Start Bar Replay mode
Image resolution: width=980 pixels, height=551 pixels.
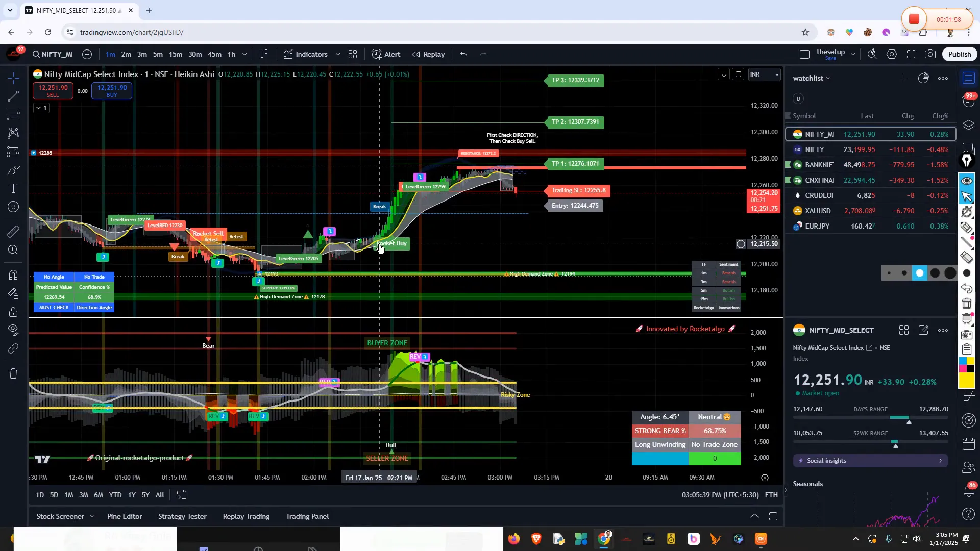tap(428, 54)
